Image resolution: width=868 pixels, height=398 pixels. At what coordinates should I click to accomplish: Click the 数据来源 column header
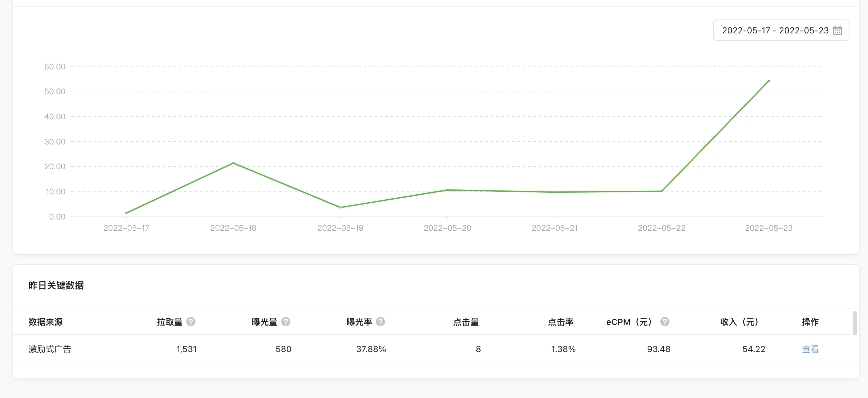pyautogui.click(x=46, y=322)
